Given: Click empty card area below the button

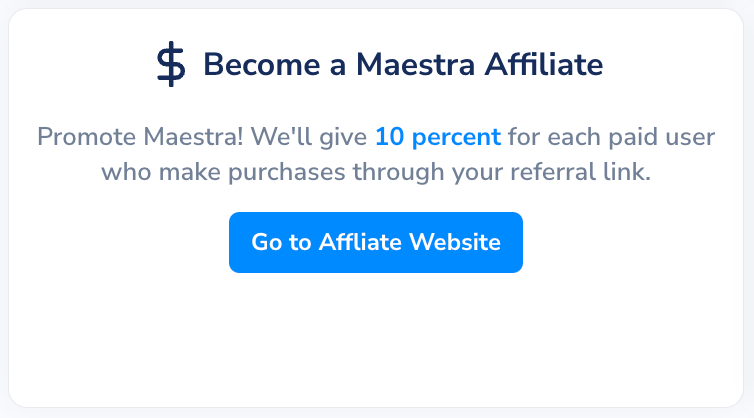Looking at the screenshot, I should [376, 340].
